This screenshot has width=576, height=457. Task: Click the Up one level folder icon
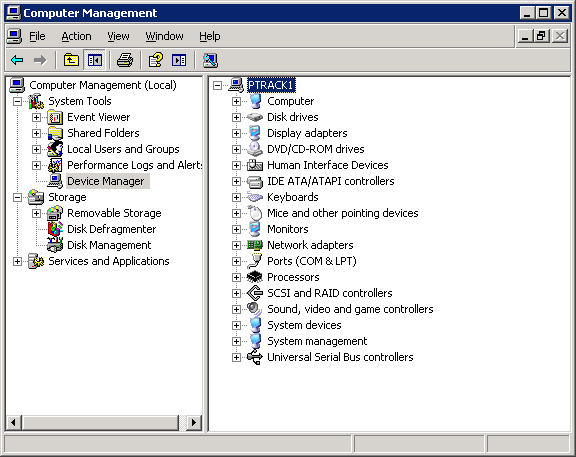71,60
